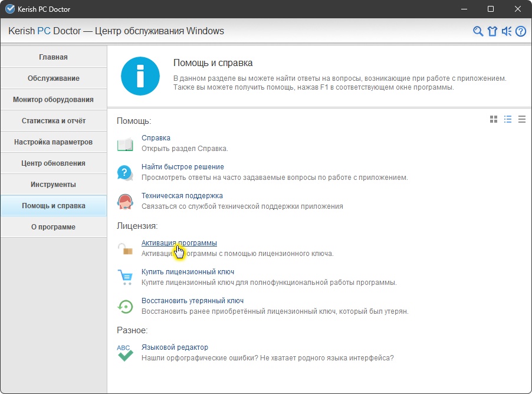Screen dimensions: 532x394
Task: Maximize the Kerish PC Doctor window
Action: (491, 9)
